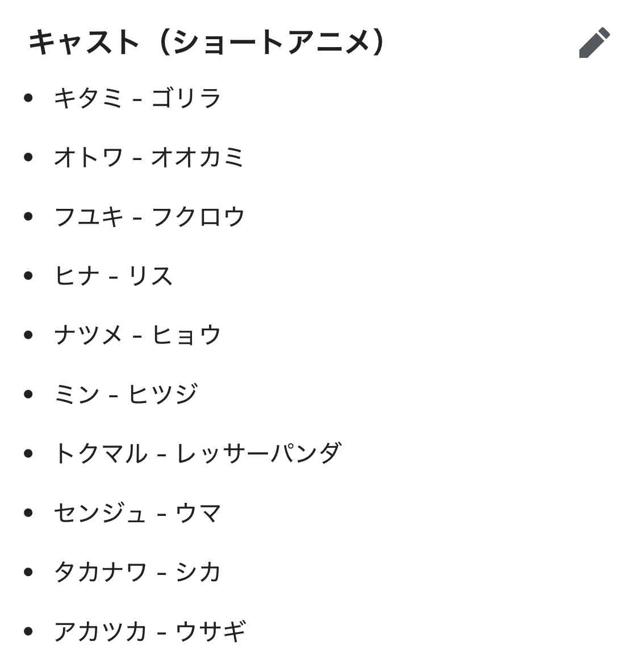
Task: Select the name ナツメ
Action: 89,334
